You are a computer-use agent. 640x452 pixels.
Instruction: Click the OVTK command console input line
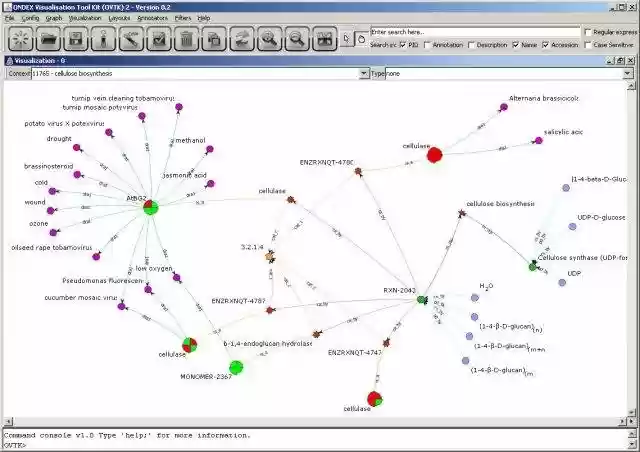[316, 445]
